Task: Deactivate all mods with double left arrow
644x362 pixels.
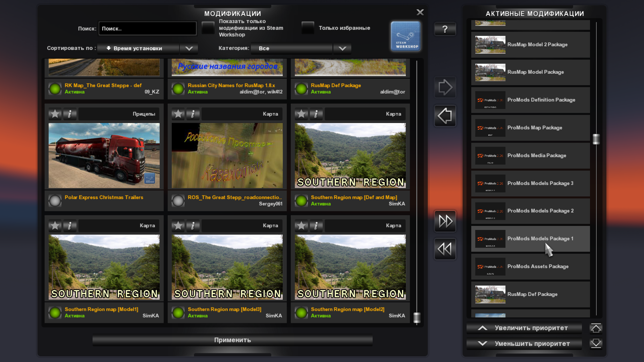Action: (445, 249)
